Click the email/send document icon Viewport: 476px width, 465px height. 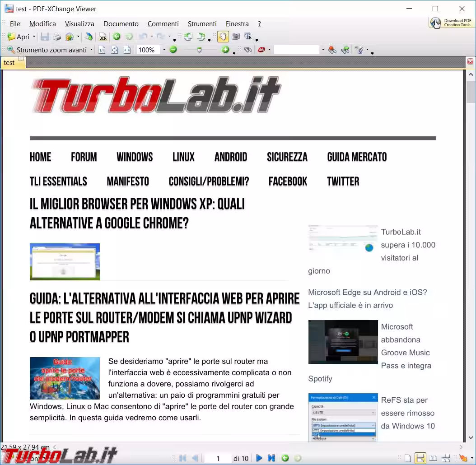pos(70,37)
